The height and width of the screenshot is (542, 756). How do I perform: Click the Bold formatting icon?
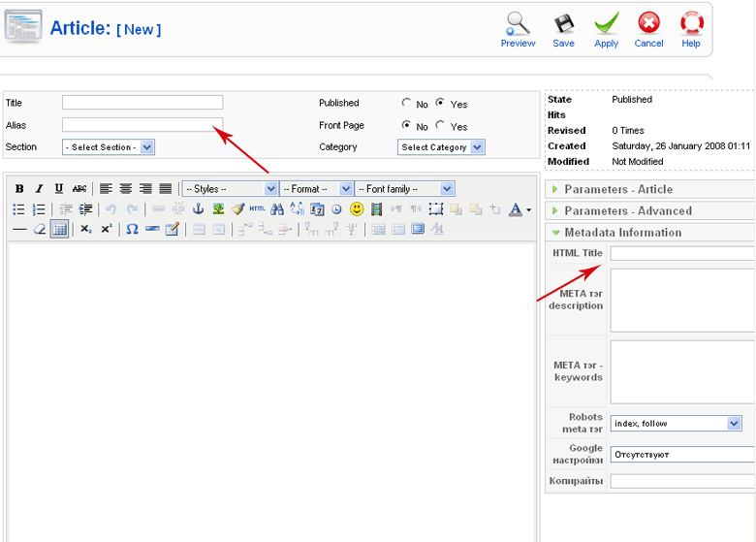click(x=19, y=188)
